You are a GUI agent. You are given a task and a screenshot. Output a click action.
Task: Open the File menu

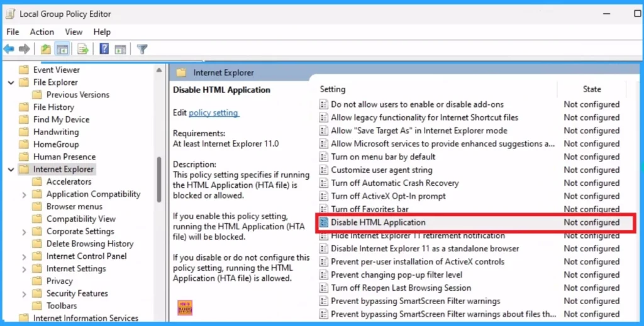(x=13, y=31)
